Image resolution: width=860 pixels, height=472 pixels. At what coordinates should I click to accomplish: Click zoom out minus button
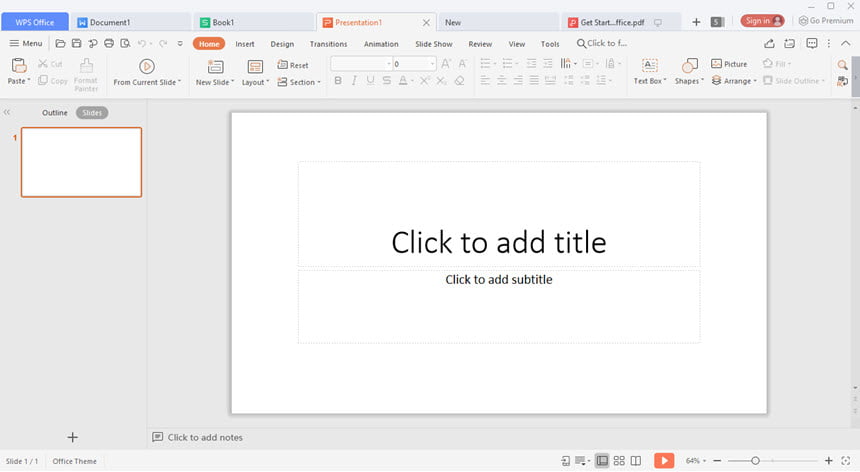(717, 461)
